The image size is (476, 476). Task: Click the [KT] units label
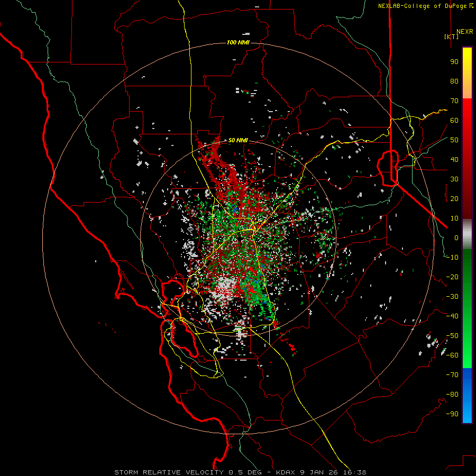click(451, 36)
